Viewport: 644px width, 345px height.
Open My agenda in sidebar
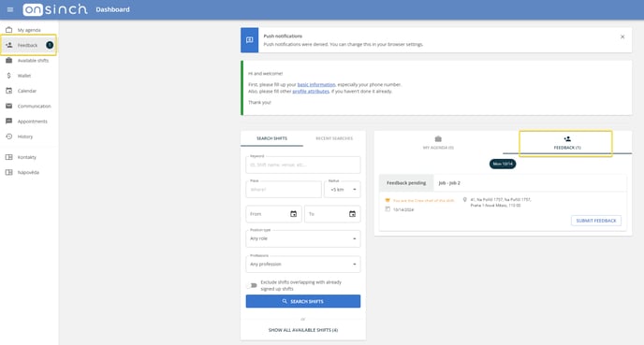pos(29,30)
